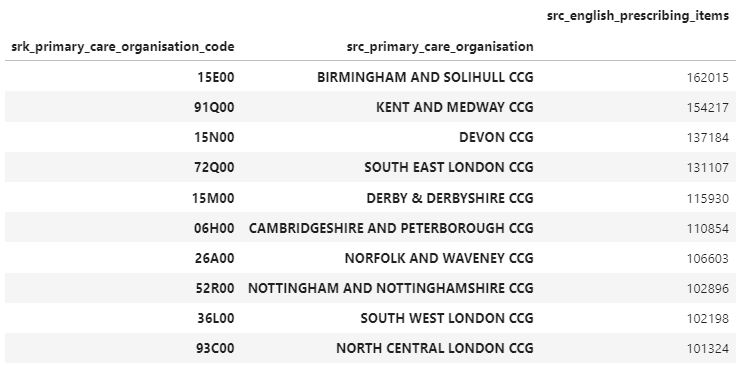
Task: Click the srk_primary_care_organisation_code column header
Action: click(x=123, y=46)
